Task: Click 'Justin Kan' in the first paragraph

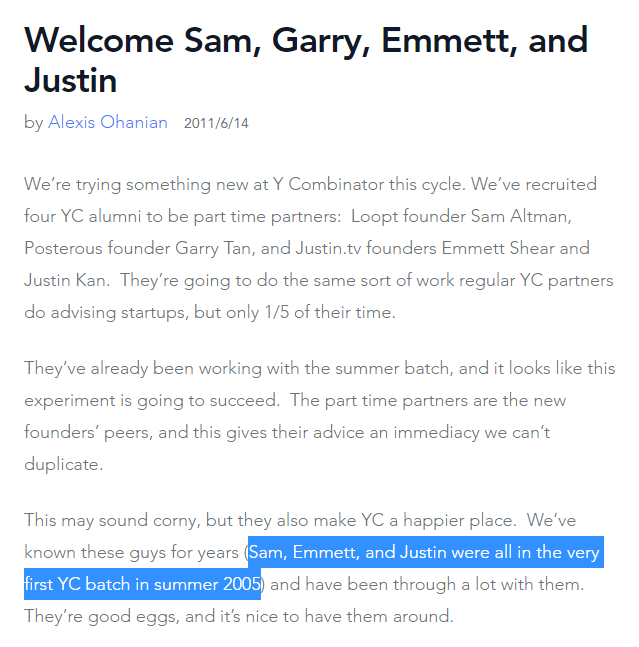Action: coord(66,281)
